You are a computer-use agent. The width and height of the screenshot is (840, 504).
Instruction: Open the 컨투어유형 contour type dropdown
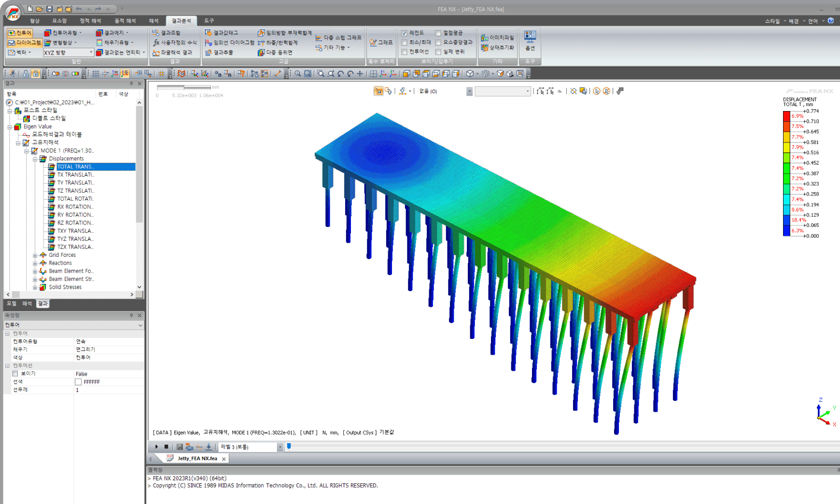[63, 33]
